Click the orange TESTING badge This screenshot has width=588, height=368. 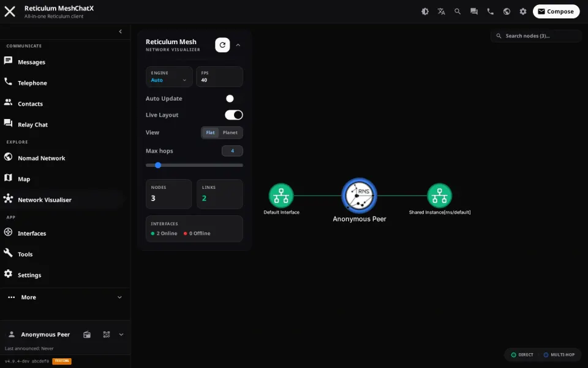62,361
